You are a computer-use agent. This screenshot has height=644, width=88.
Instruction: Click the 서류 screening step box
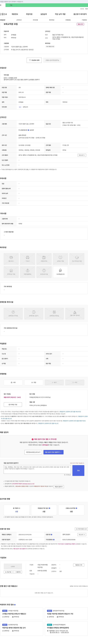[x=13, y=383]
